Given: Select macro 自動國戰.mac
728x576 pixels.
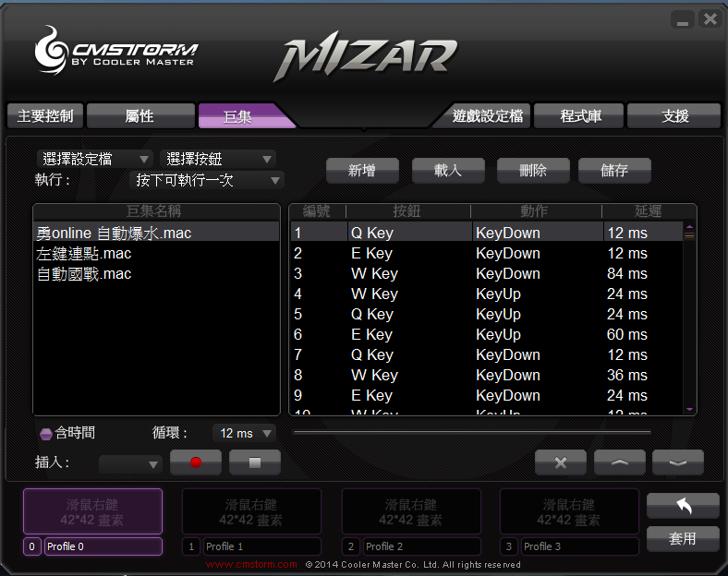Looking at the screenshot, I should 156,273.
